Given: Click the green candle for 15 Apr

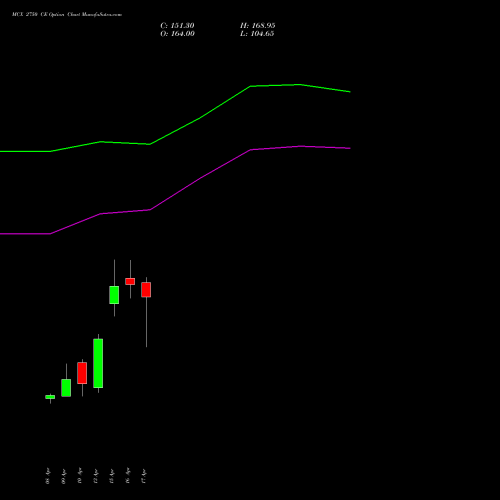Looking at the screenshot, I should (114, 295).
